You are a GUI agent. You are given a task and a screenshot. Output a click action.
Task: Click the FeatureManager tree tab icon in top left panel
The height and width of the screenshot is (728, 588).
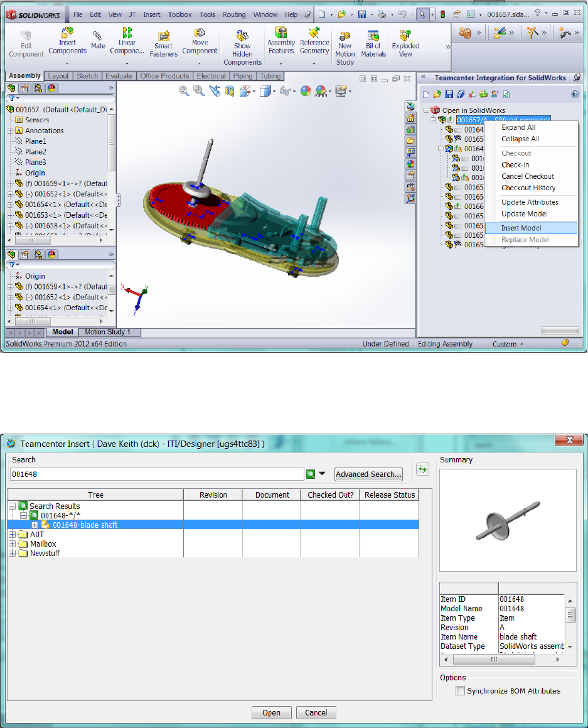pos(11,88)
